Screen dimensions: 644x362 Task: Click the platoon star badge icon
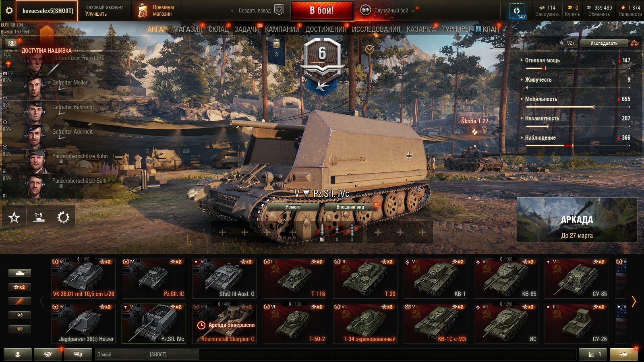coord(279,10)
